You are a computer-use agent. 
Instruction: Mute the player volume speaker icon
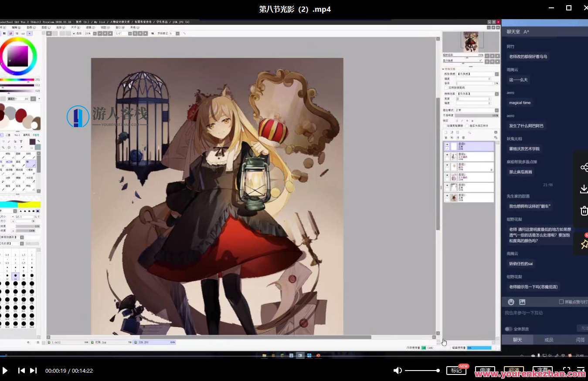coord(398,371)
